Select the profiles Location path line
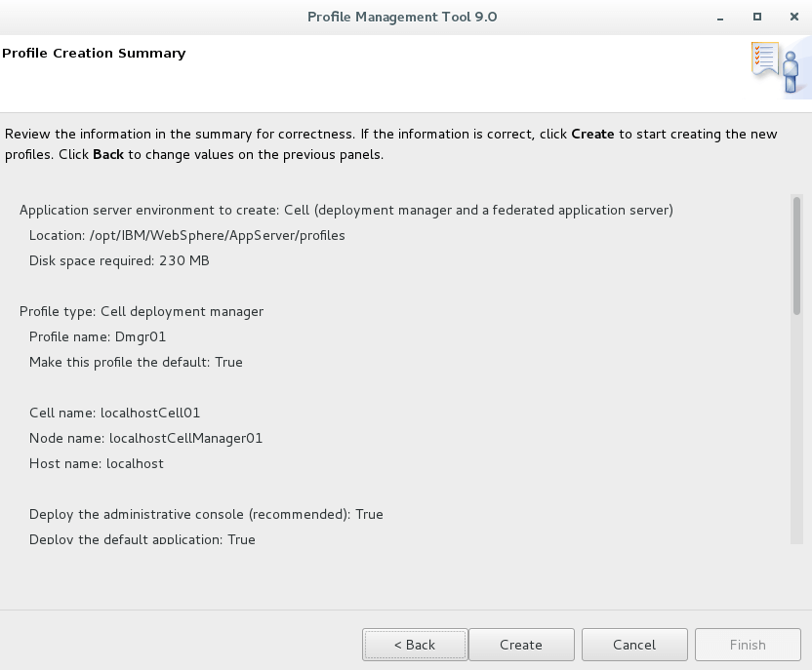This screenshot has height=670, width=812. pos(186,235)
